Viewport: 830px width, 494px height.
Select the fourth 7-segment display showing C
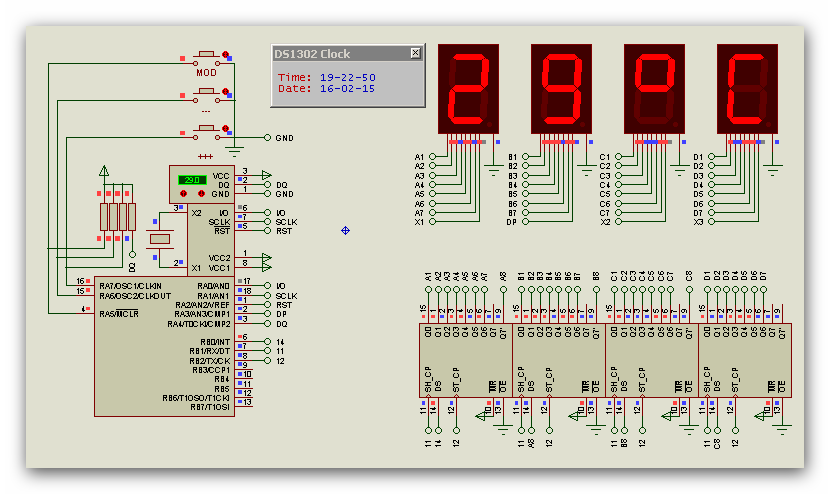click(x=747, y=89)
